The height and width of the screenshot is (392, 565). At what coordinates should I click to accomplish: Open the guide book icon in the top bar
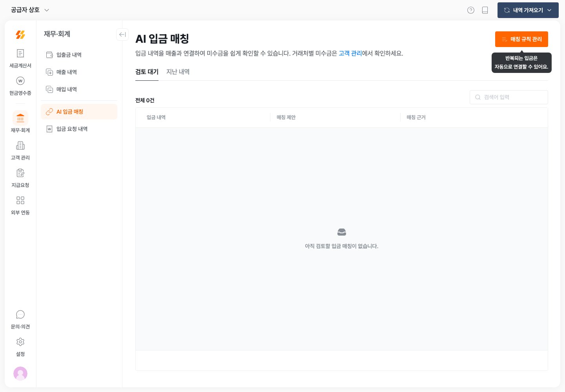click(485, 10)
